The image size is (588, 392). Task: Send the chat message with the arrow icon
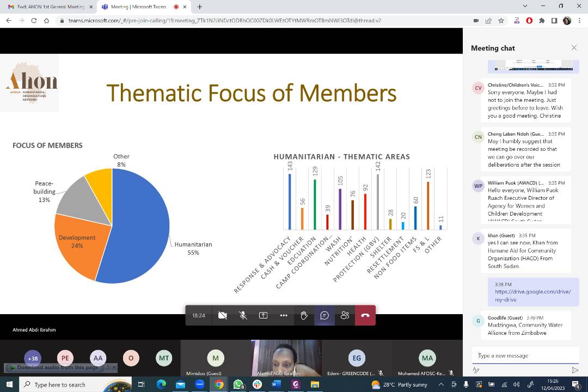[x=575, y=370]
